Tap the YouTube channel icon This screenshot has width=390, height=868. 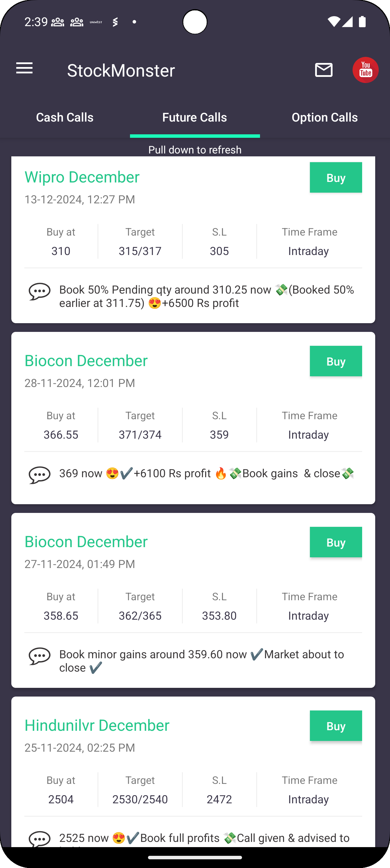[365, 70]
